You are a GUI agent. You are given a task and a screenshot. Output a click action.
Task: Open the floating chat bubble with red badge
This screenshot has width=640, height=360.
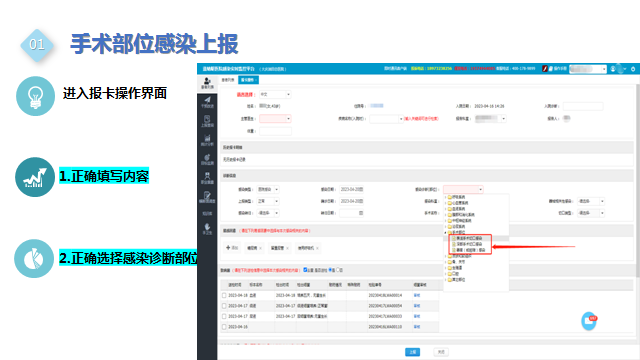click(x=589, y=321)
